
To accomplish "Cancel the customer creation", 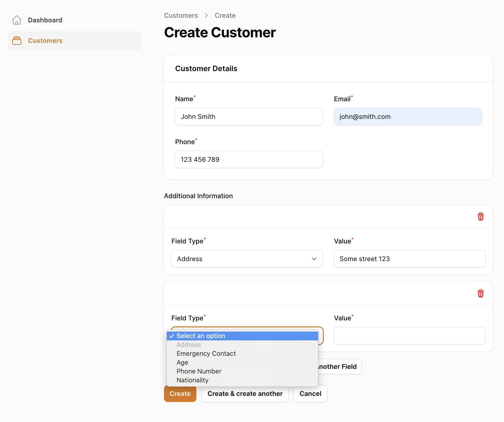I will click(310, 394).
